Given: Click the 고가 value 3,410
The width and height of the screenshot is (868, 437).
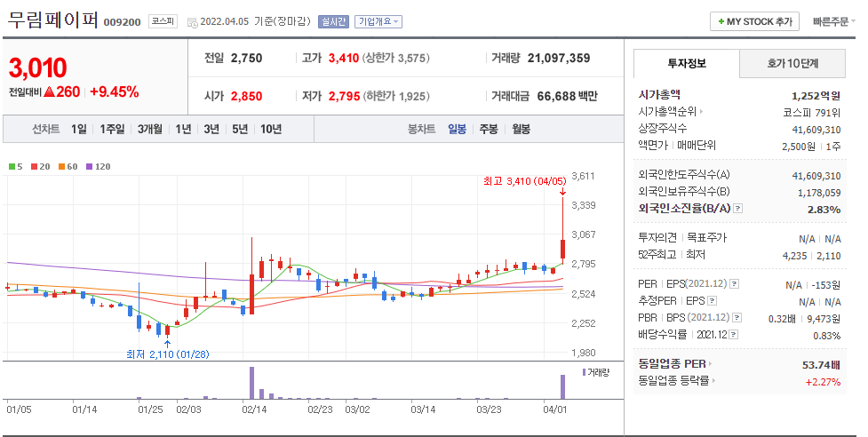Looking at the screenshot, I should [x=344, y=58].
